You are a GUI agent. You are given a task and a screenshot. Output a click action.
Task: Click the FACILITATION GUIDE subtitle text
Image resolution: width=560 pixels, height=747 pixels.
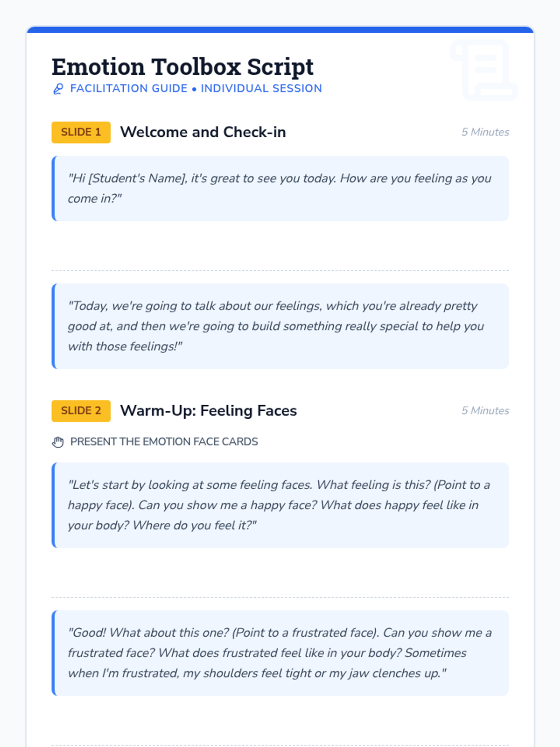click(x=128, y=89)
